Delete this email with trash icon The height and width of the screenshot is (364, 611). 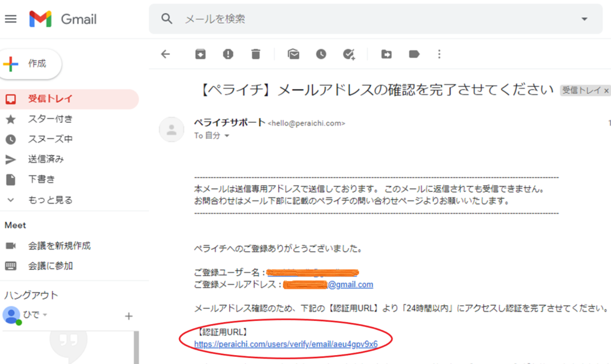pos(255,54)
